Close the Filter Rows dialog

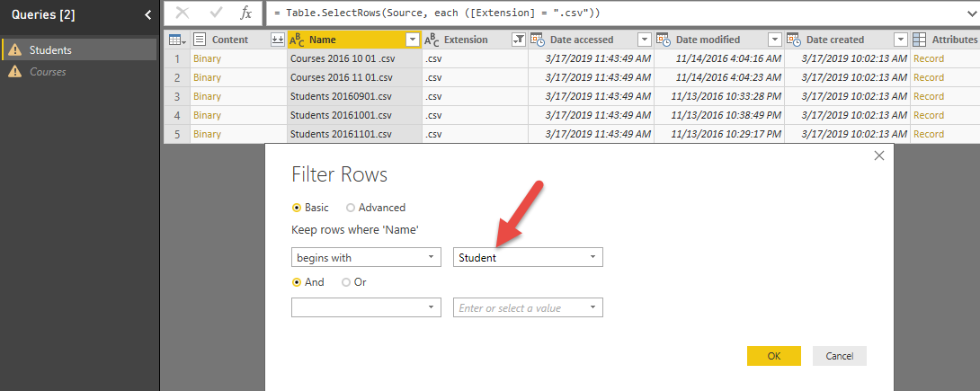point(878,156)
